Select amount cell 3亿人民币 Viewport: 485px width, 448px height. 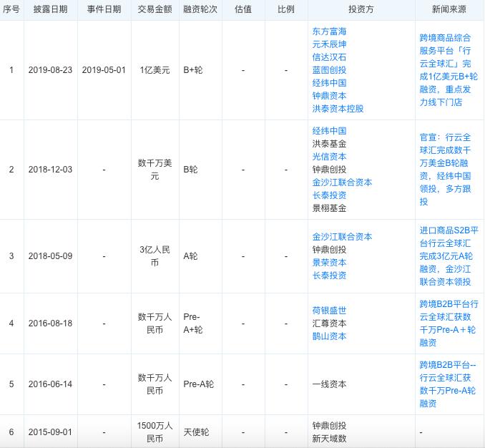pos(155,256)
